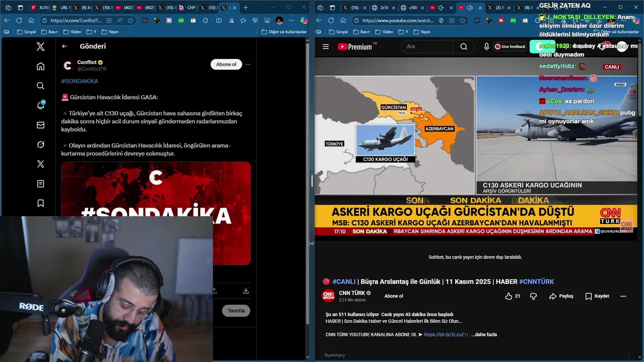Viewport: 644px width, 362px height.
Task: Open Settings and more menu in left browser
Action: (x=291, y=21)
